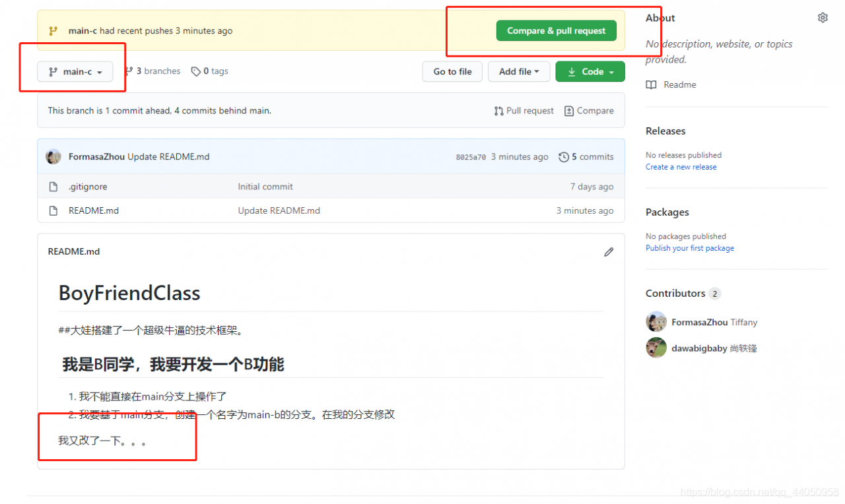Open the Add file dropdown
This screenshot has height=504, width=845.
click(x=519, y=71)
